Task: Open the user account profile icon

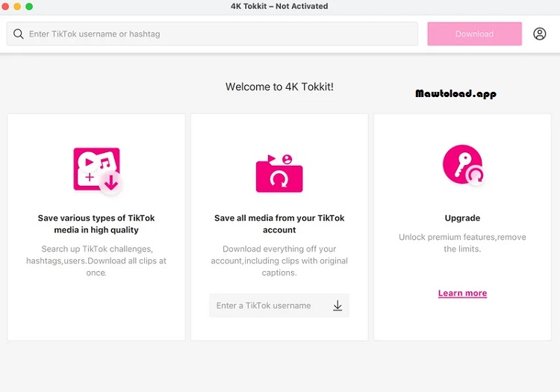Action: point(539,34)
